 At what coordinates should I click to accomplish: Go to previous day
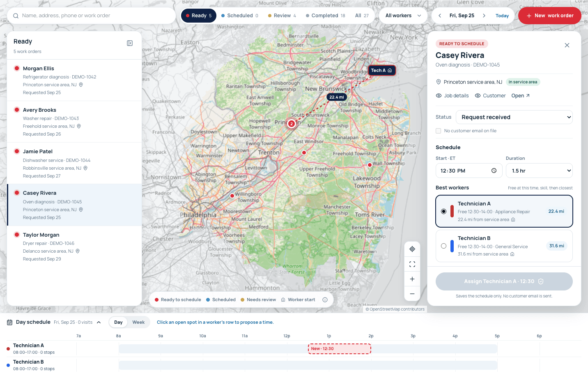click(440, 16)
